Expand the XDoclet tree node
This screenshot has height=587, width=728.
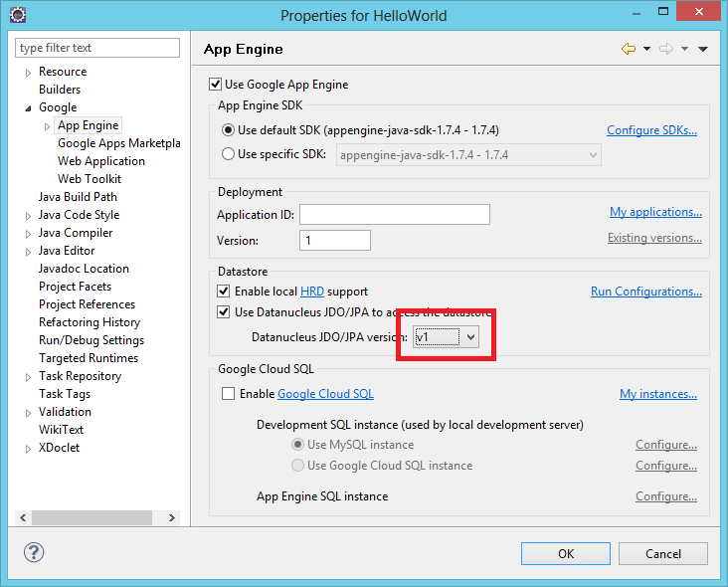pos(28,449)
